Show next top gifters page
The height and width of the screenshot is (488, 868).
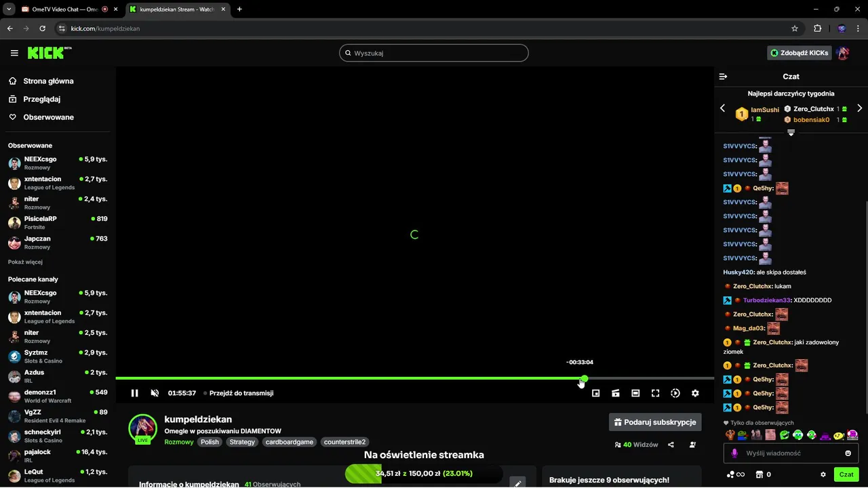tap(860, 108)
